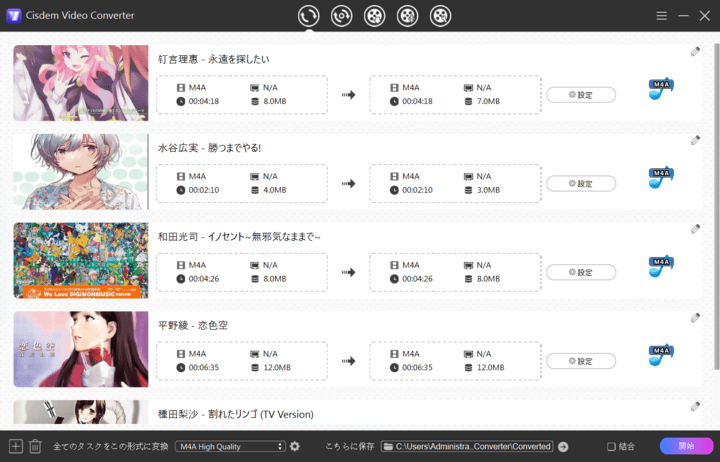Edit the 和田光司 - イノセント track with its pencil icon
720x462 pixels.
[x=695, y=229]
